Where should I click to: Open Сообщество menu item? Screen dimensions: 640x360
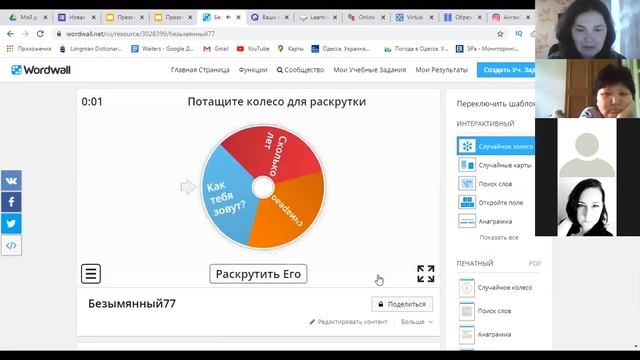[300, 70]
